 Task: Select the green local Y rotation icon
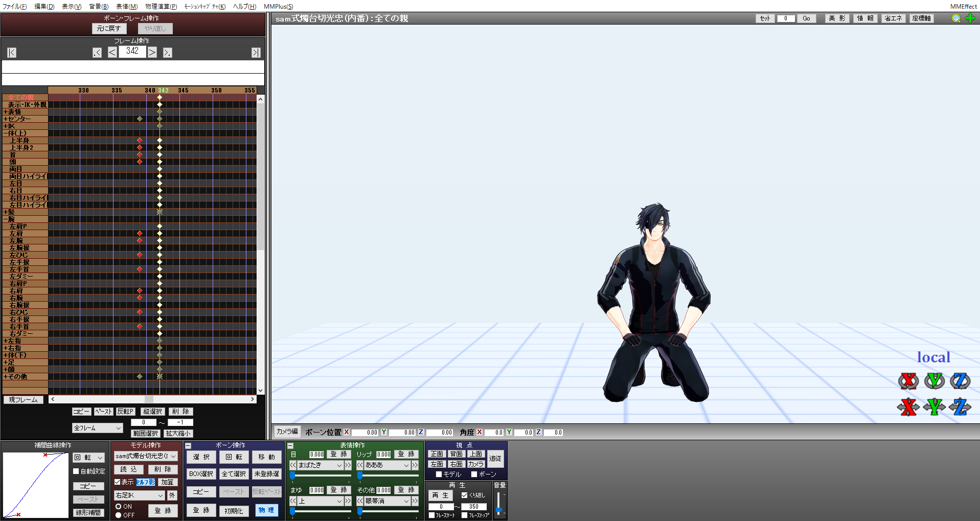click(935, 381)
